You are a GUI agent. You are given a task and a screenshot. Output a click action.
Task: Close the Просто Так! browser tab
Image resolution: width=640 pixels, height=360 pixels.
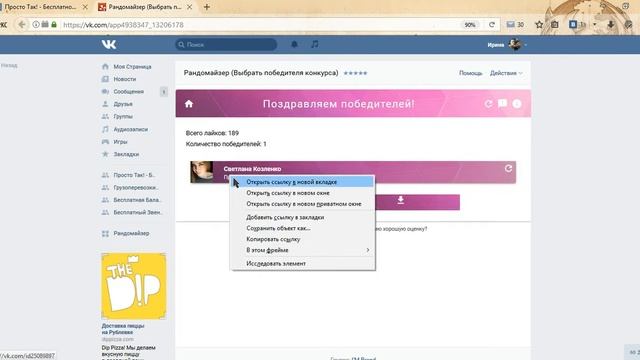click(x=84, y=7)
